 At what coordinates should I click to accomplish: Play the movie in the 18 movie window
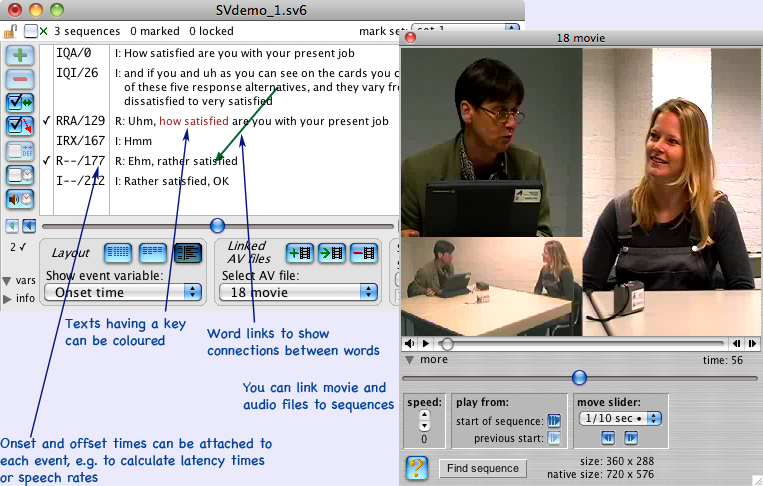[426, 343]
